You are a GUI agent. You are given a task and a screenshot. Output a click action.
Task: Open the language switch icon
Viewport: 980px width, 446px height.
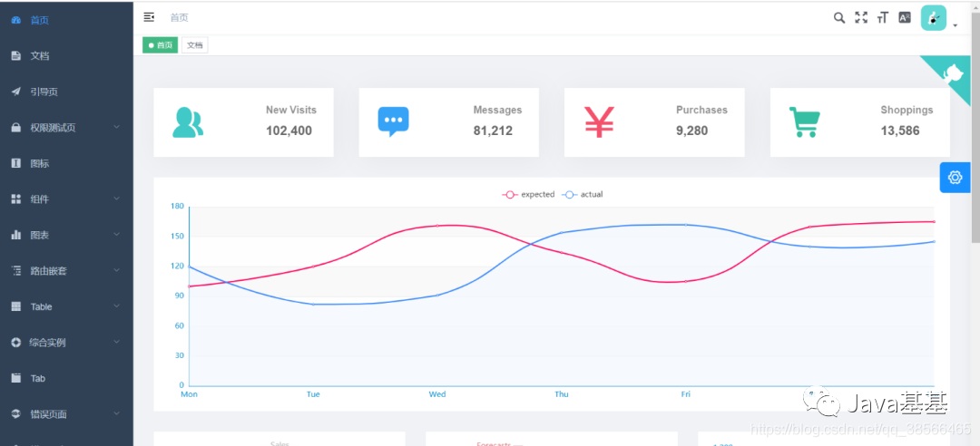[905, 17]
